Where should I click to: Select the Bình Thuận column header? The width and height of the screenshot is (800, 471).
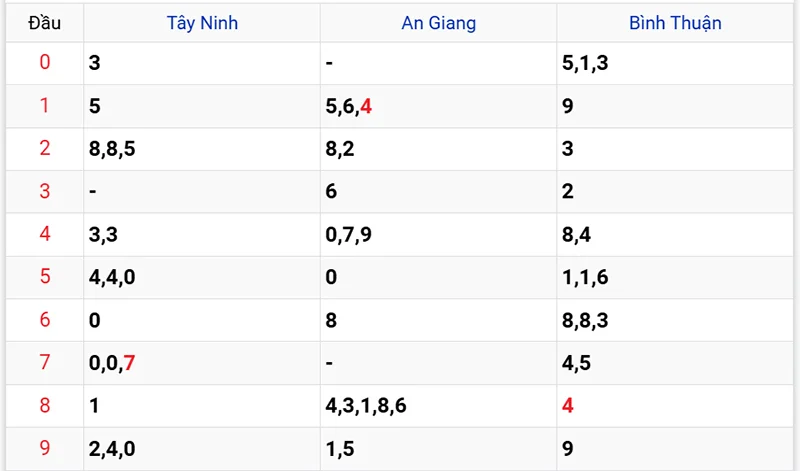pos(675,22)
